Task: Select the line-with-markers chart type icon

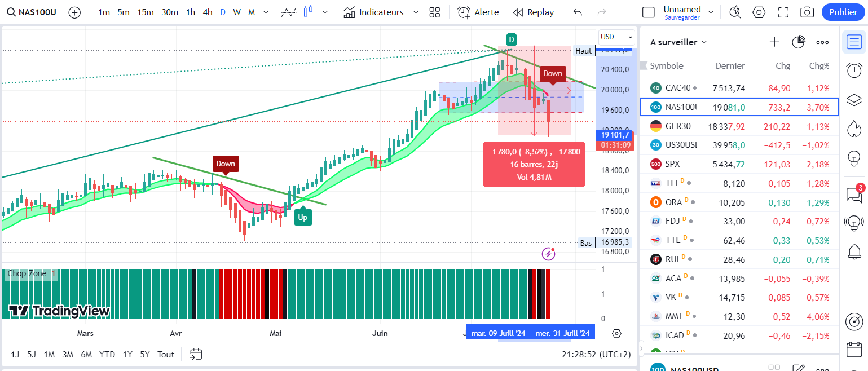Action: (289, 12)
